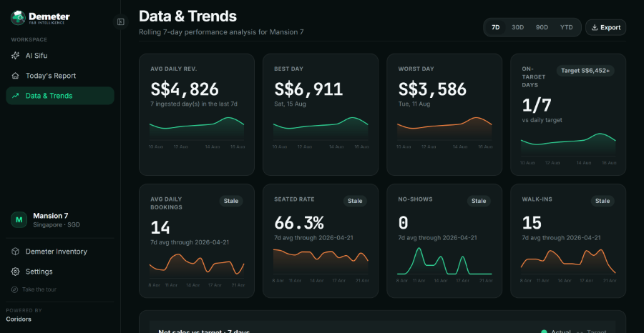This screenshot has height=333, width=644.
Task: Click the 1/7 on-target days value
Action: 537,105
